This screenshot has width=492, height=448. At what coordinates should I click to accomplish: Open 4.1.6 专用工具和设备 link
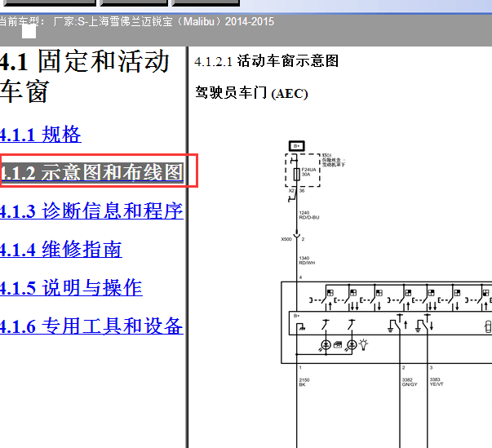(91, 326)
